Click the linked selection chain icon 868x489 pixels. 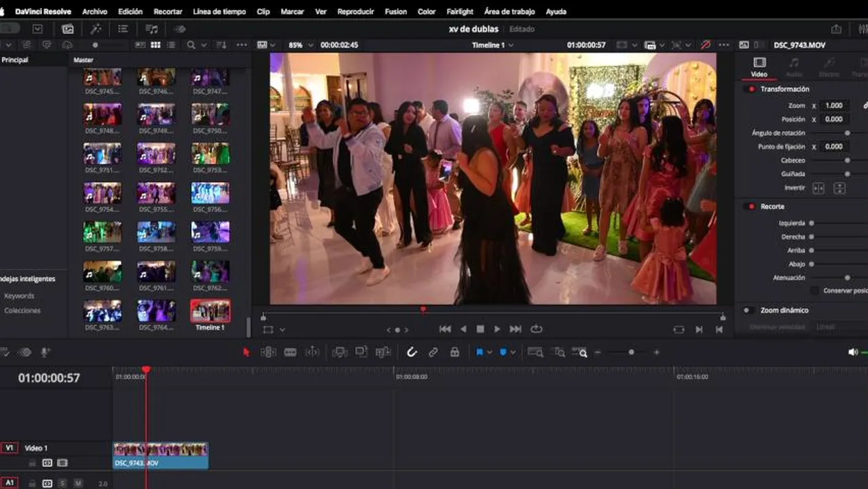click(x=433, y=352)
